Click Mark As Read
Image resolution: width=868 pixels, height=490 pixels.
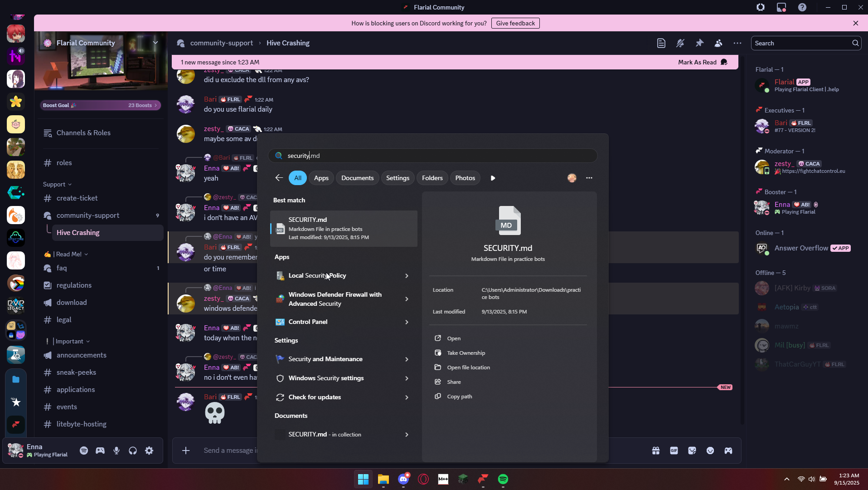[703, 62]
